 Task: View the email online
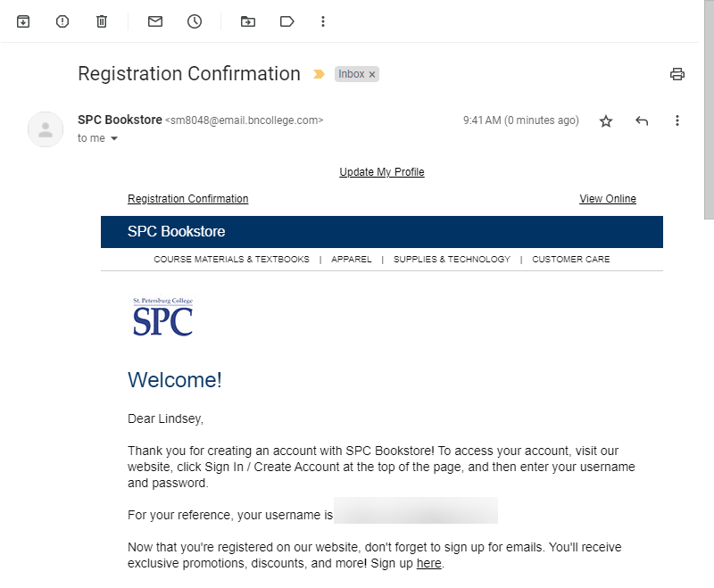click(x=608, y=198)
